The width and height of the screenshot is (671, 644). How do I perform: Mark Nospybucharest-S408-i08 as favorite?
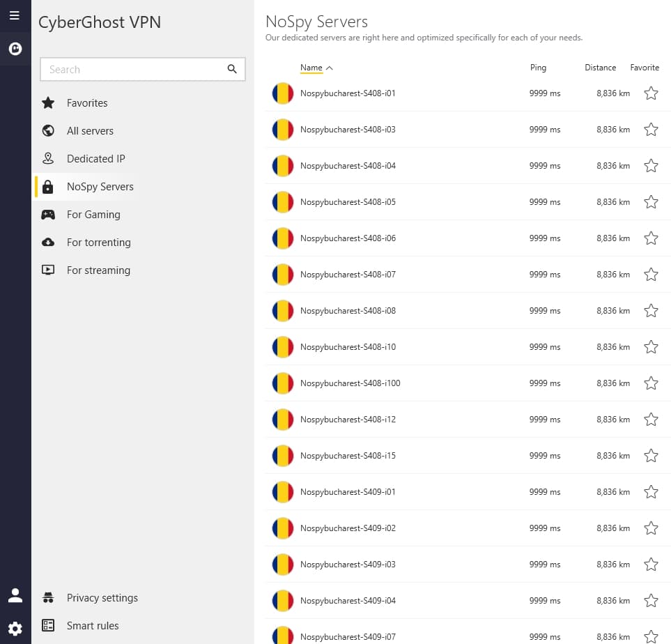[651, 310]
